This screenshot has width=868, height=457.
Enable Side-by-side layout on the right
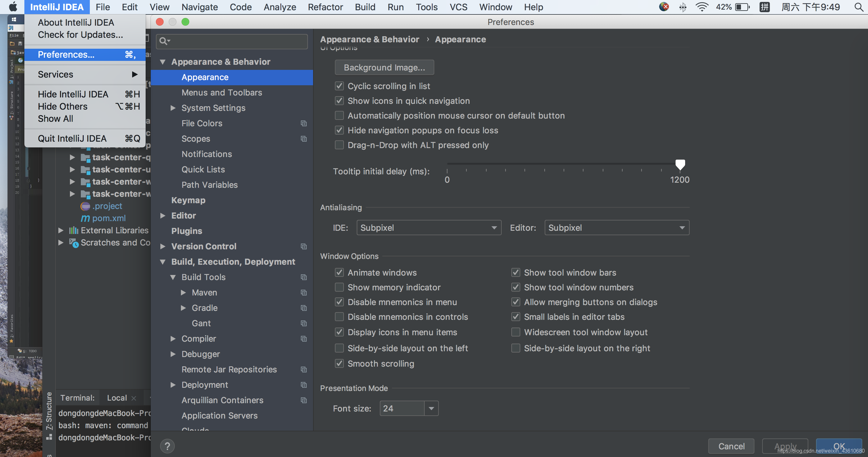click(x=515, y=348)
